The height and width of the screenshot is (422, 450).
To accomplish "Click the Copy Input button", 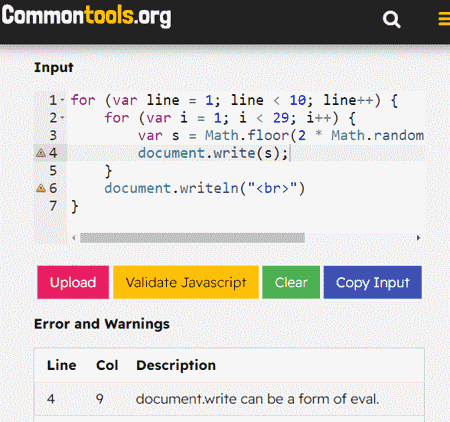I will click(373, 282).
